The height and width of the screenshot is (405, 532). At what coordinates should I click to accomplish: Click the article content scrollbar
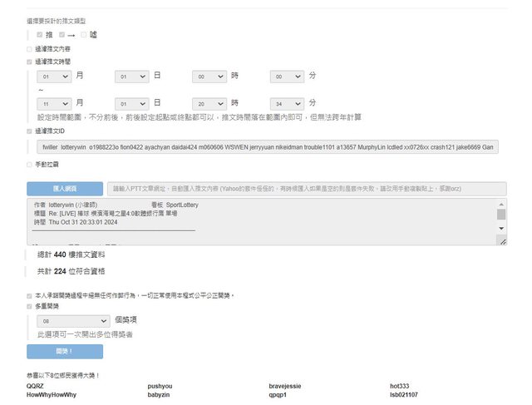(x=501, y=215)
